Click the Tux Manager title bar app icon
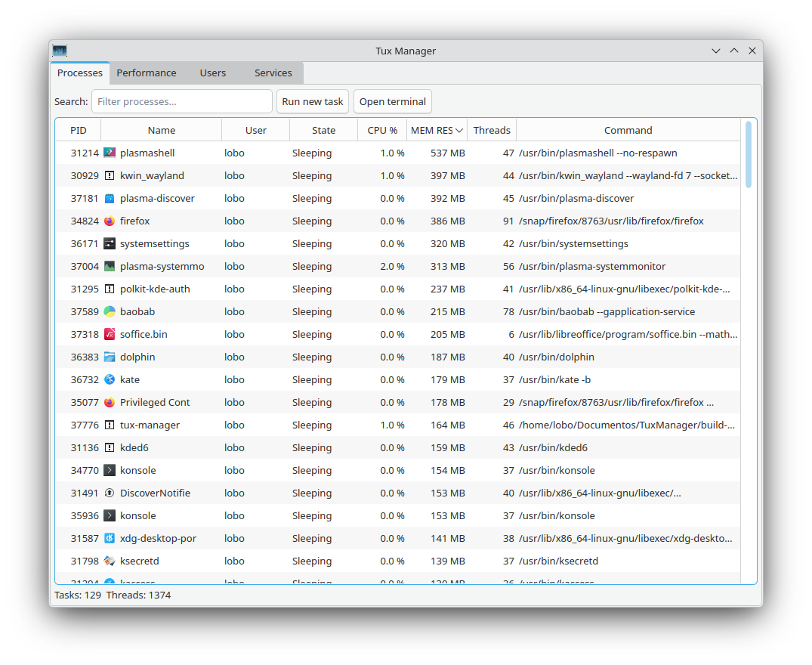 click(x=60, y=51)
